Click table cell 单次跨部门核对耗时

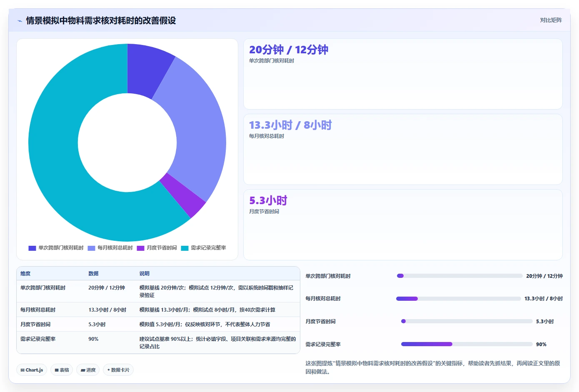coord(43,288)
